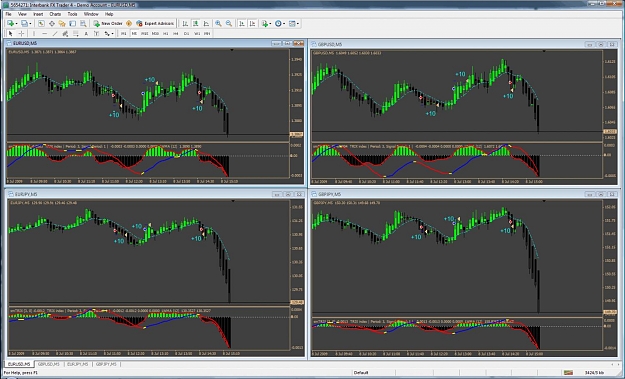Open MetaEditor from the toolbar
This screenshot has height=379, width=625.
(x=129, y=24)
